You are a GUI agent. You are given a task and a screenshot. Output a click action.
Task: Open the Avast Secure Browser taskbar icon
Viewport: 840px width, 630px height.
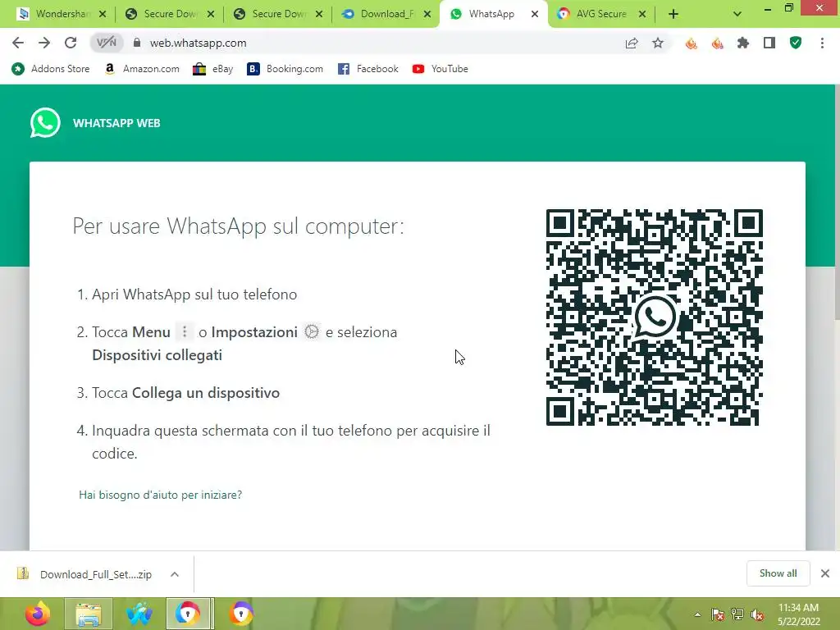(x=241, y=614)
